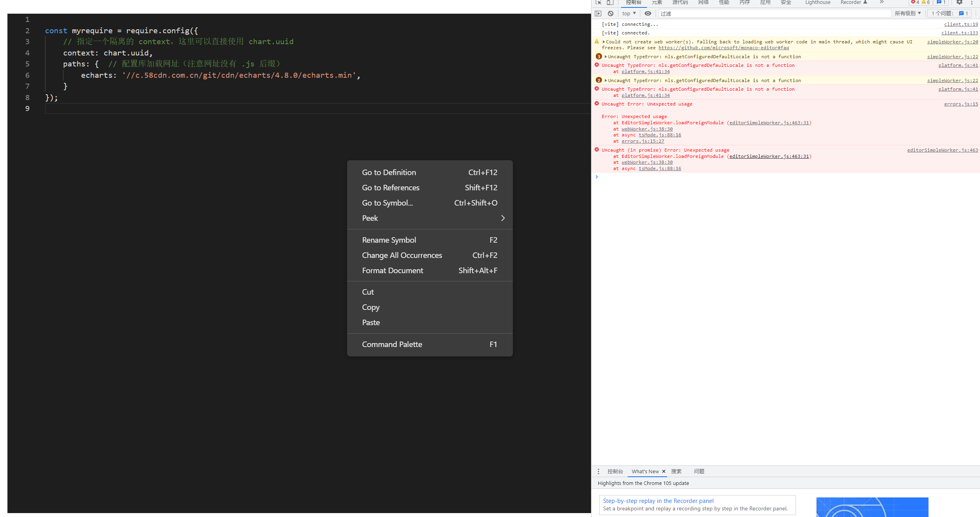Screen dimensions: 980x517
Task: Open the 所有级别 log level dropdown
Action: point(908,13)
